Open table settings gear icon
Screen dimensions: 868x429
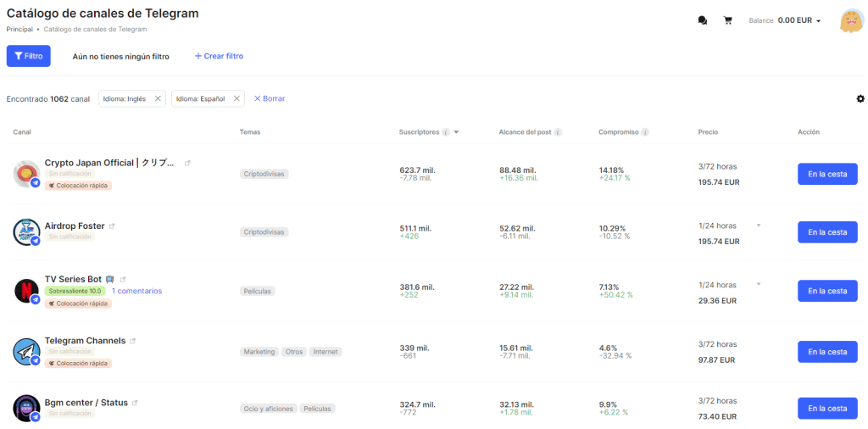860,98
